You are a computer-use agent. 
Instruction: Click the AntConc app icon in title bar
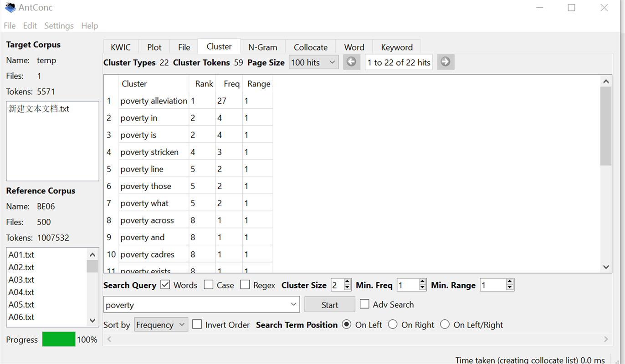(x=10, y=7)
